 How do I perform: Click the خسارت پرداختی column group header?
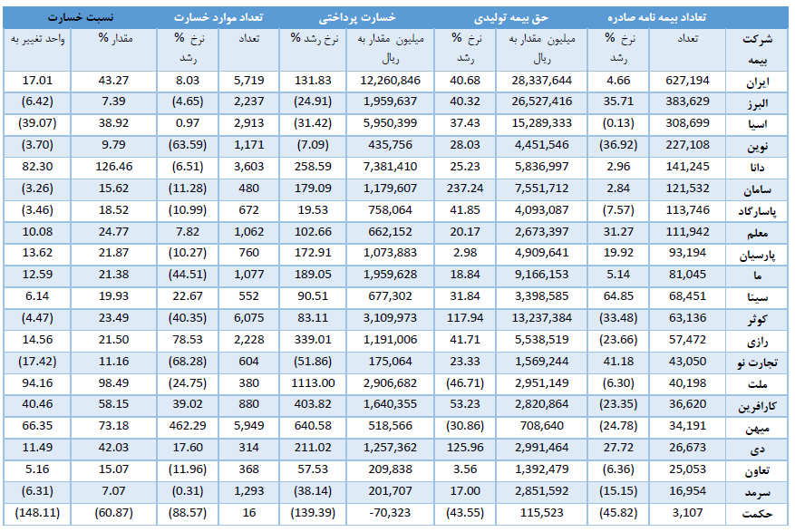point(357,17)
